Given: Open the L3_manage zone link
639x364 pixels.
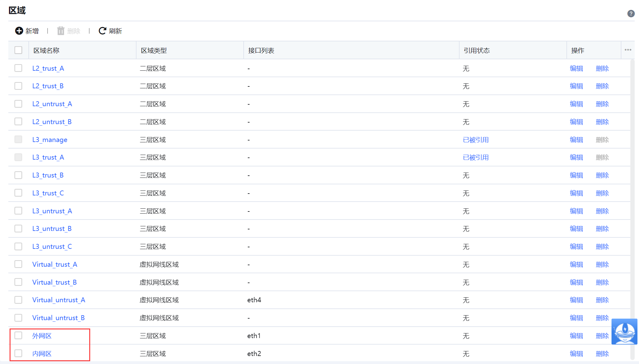Looking at the screenshot, I should tap(50, 140).
